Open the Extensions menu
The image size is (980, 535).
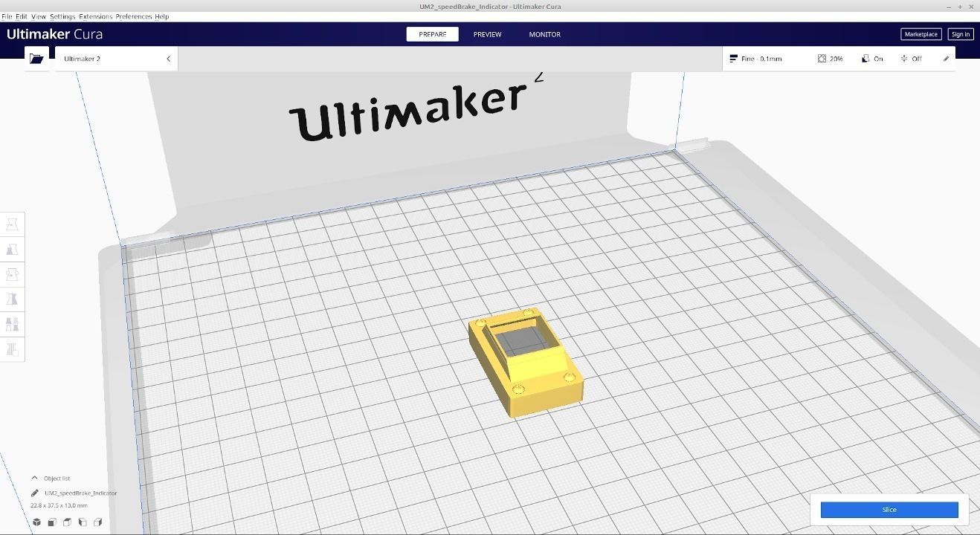pyautogui.click(x=95, y=16)
